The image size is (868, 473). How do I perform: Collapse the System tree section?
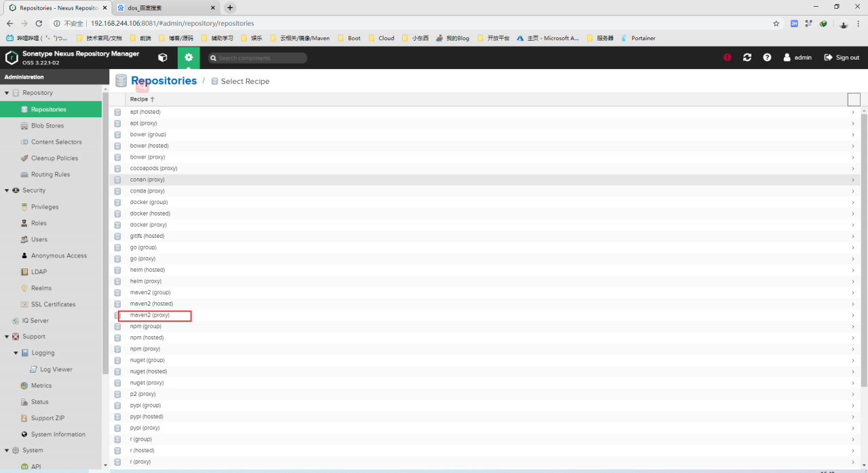point(7,451)
